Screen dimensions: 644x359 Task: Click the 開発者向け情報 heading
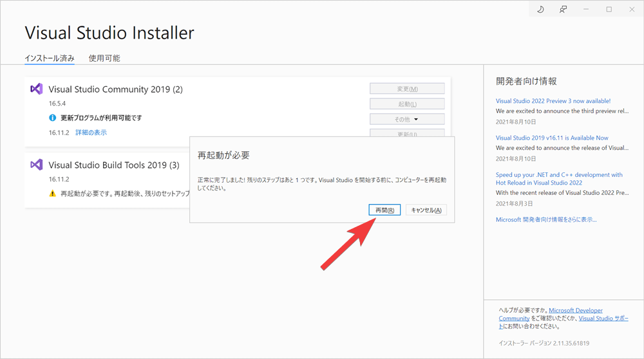pos(526,81)
